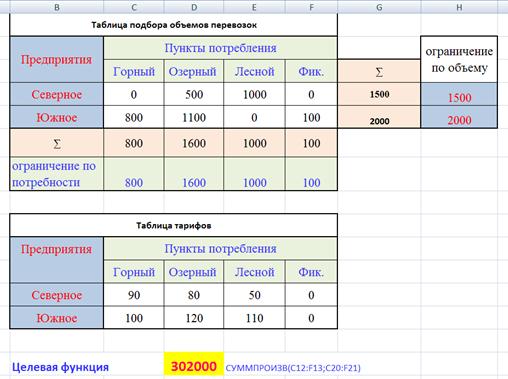This screenshot has height=379, width=508.
Task: Select 'Озерный' header in the volumes table
Action: pos(194,71)
